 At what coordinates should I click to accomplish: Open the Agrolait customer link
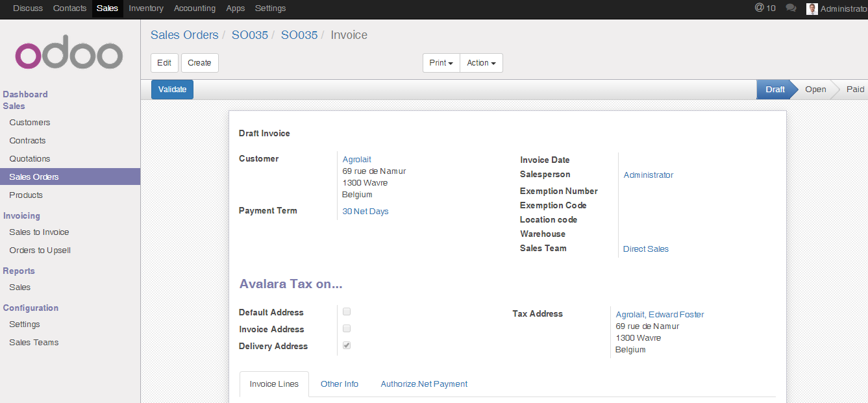(x=357, y=160)
